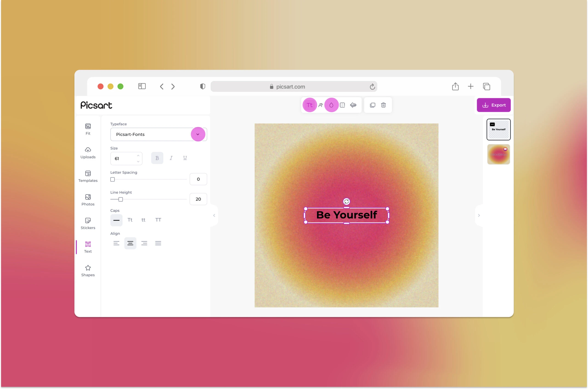Toggle bold formatting on the text
Viewport: 588px width, 389px height.
click(157, 158)
